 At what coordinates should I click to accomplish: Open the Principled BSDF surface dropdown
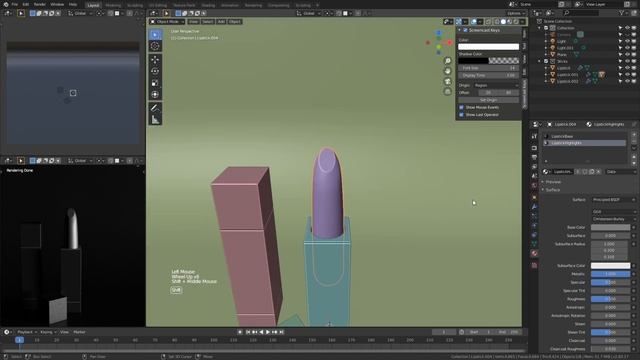[614, 200]
